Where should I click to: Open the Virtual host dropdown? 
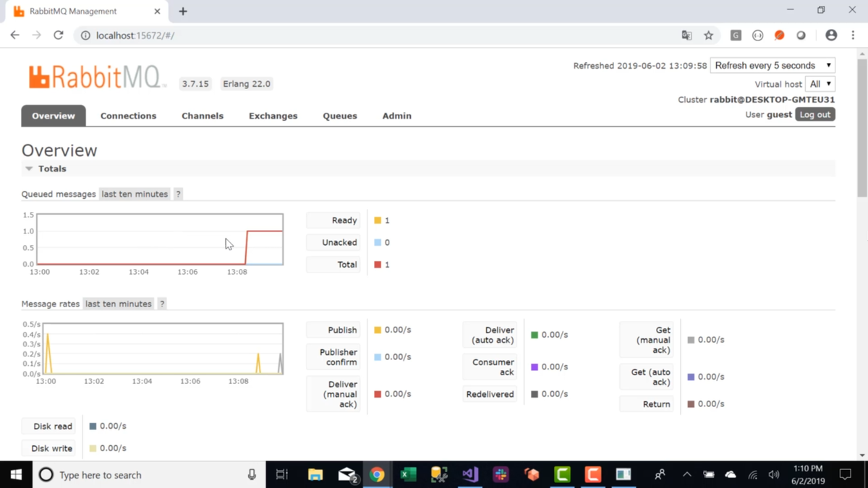click(x=820, y=84)
